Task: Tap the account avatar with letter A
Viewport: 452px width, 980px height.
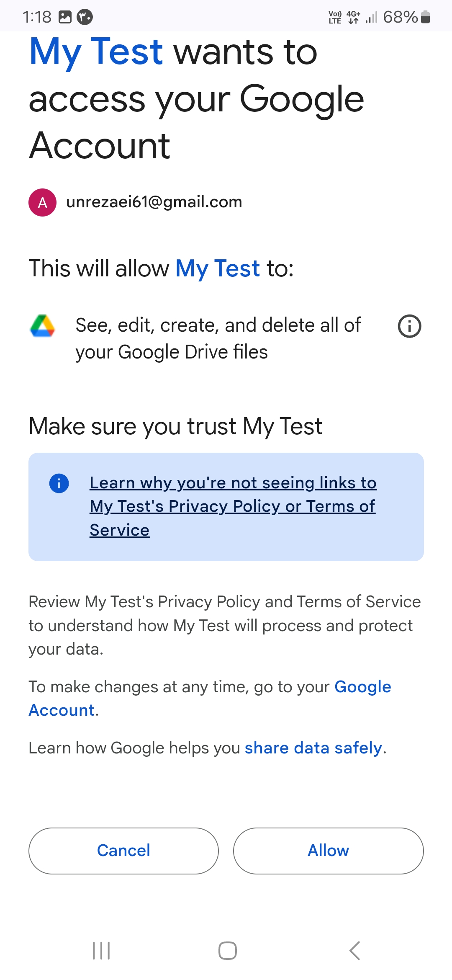Action: pos(42,203)
